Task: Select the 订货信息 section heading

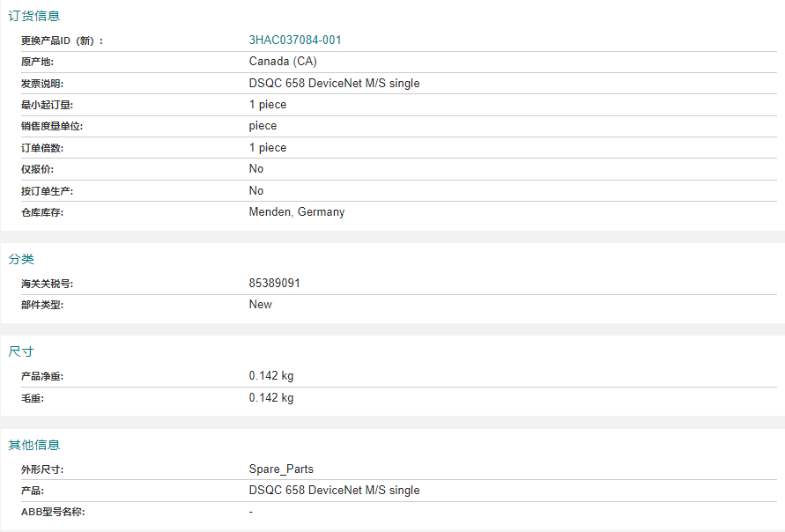Action: (x=34, y=16)
